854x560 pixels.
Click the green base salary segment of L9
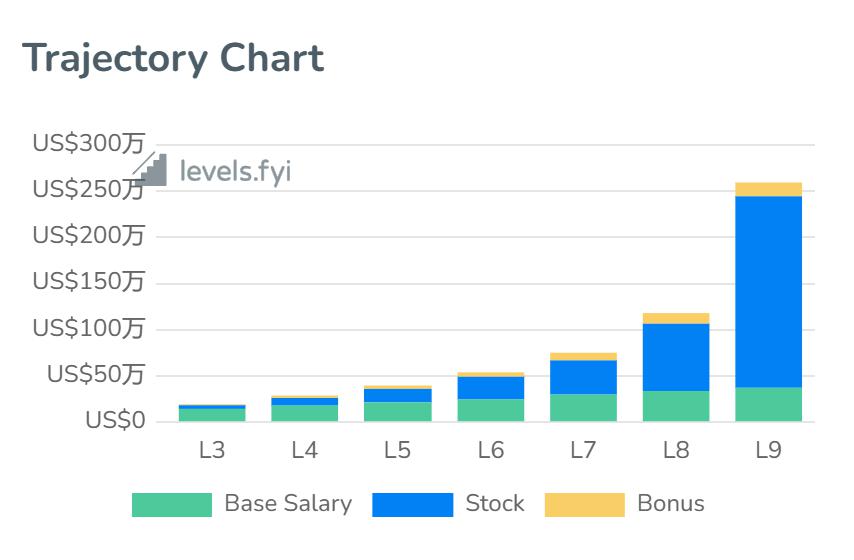pos(768,404)
